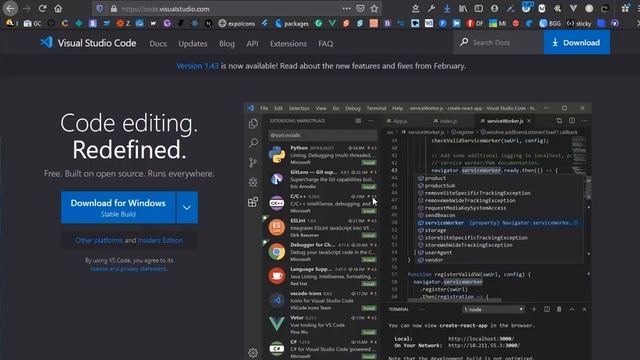This screenshot has height=360, width=640.
Task: Save page to Pocket icon
Action: coord(360,9)
